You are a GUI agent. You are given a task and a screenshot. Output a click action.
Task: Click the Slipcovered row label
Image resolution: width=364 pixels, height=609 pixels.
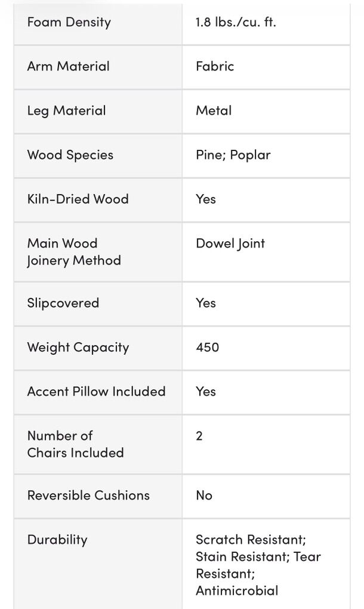tap(63, 303)
